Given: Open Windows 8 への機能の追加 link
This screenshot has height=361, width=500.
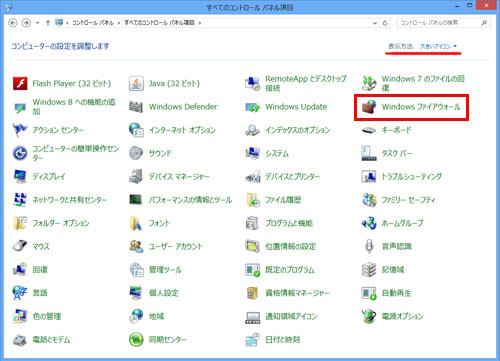Looking at the screenshot, I should click(x=74, y=107).
